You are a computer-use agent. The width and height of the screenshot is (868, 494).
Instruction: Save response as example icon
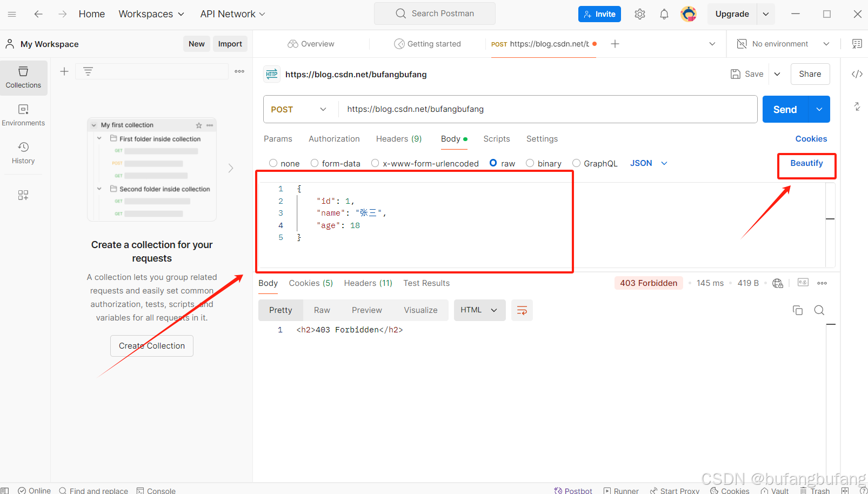[x=803, y=283]
